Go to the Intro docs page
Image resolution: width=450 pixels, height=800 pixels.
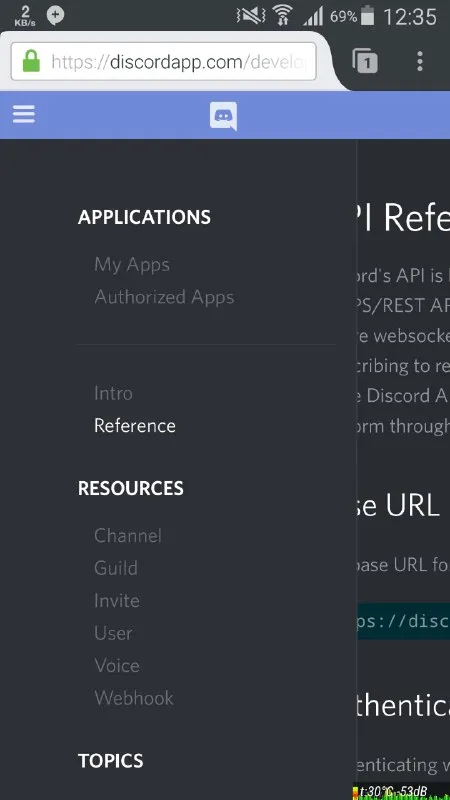click(x=113, y=393)
